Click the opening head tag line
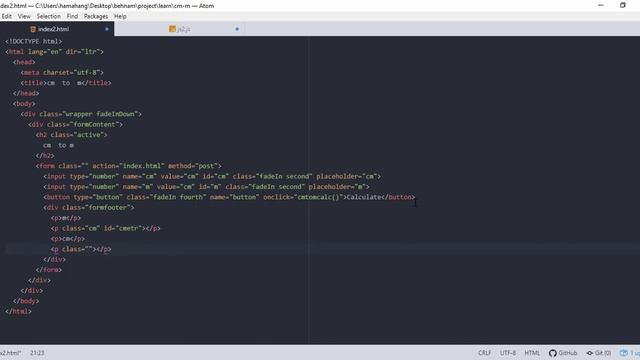 pos(24,62)
